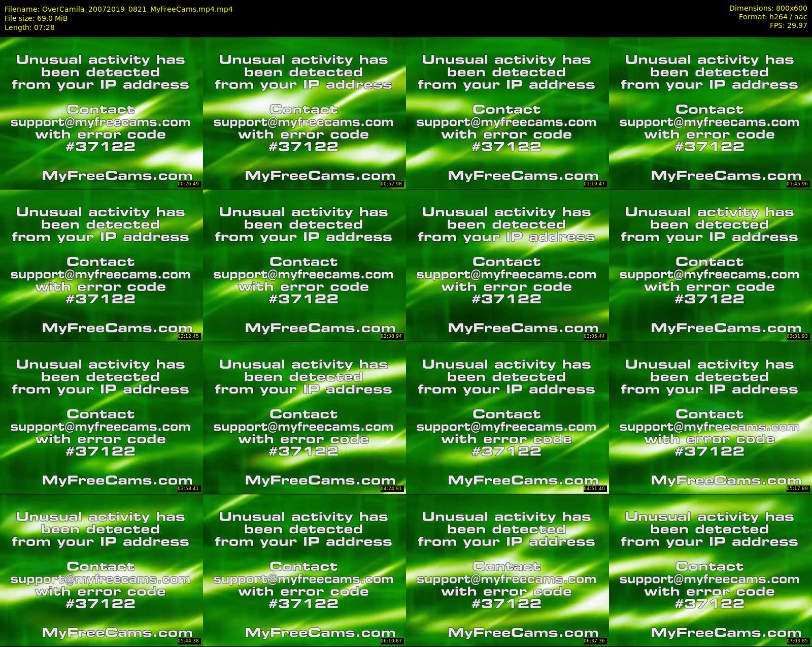Select the 05:17.89 timestamp label

pos(798,489)
